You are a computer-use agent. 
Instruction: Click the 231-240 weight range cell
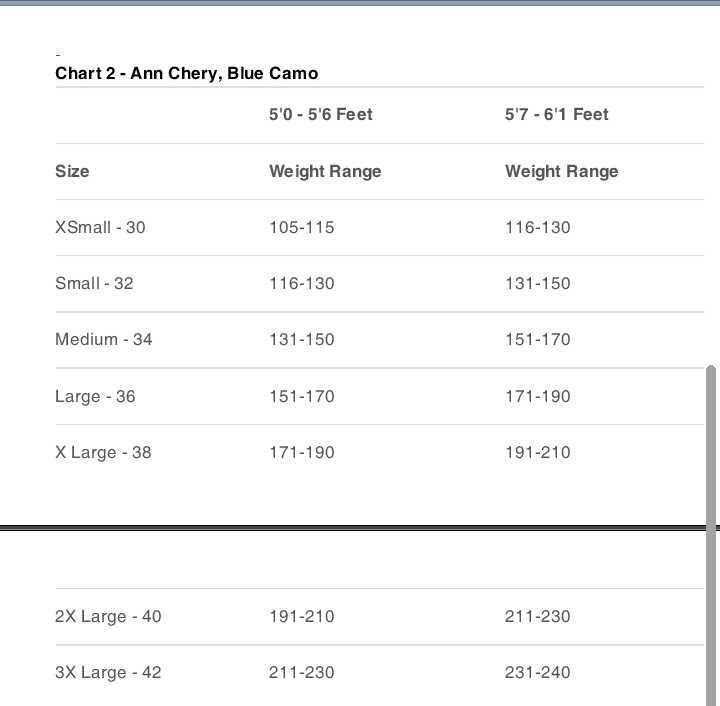[x=537, y=672]
